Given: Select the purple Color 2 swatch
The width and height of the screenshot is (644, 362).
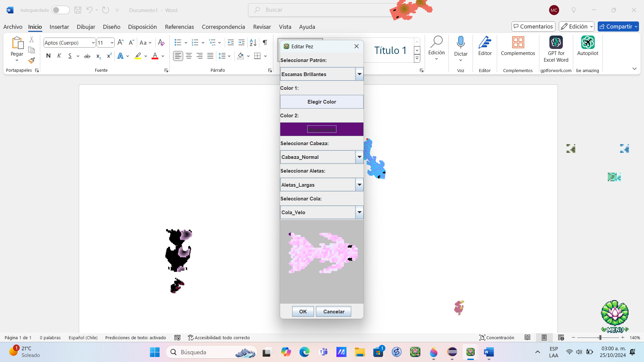Looking at the screenshot, I should pyautogui.click(x=322, y=129).
